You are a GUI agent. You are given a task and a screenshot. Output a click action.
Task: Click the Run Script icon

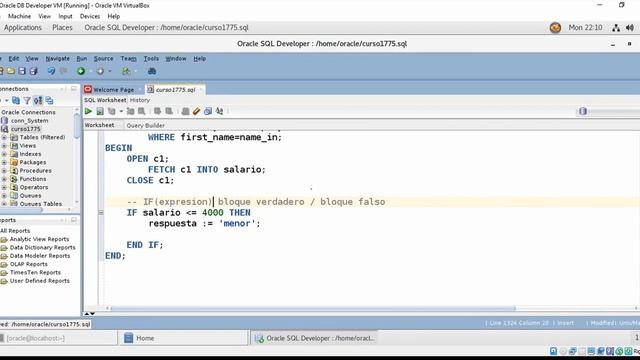[x=100, y=111]
